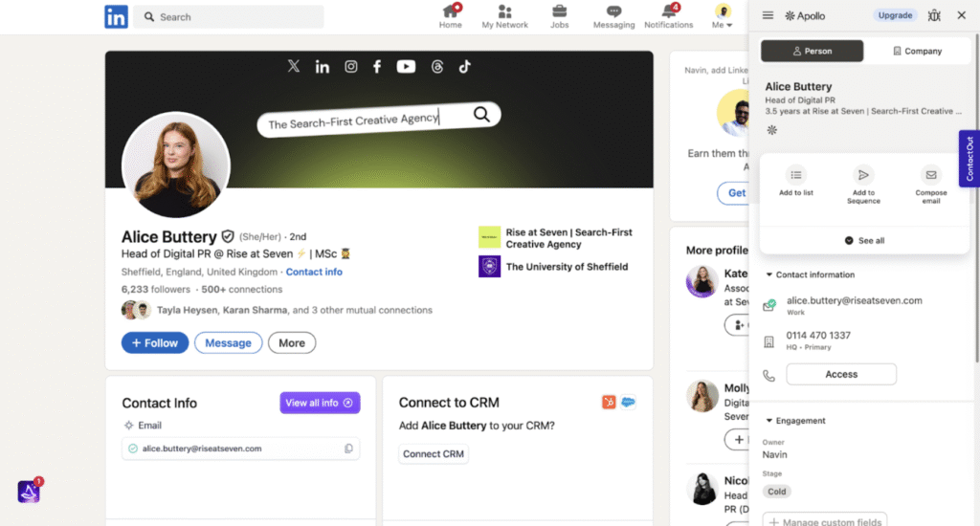Open the More button on profile
This screenshot has height=526, width=980.
coord(292,343)
